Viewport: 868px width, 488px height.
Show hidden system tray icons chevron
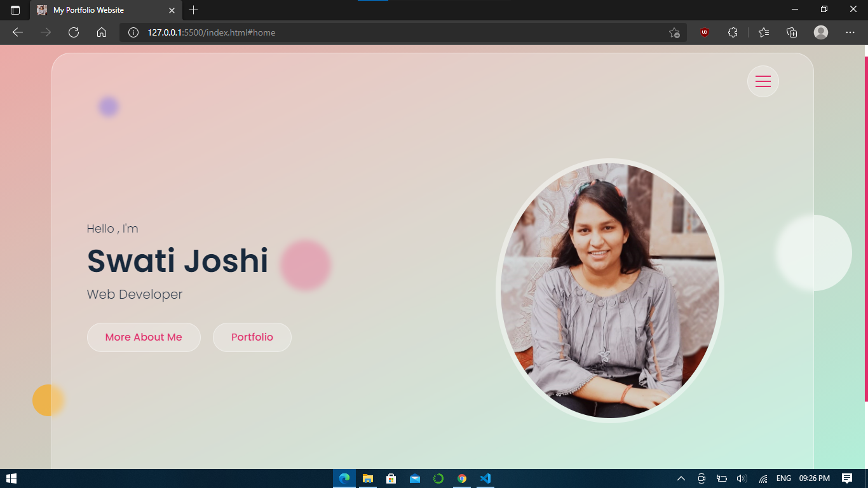click(x=681, y=478)
